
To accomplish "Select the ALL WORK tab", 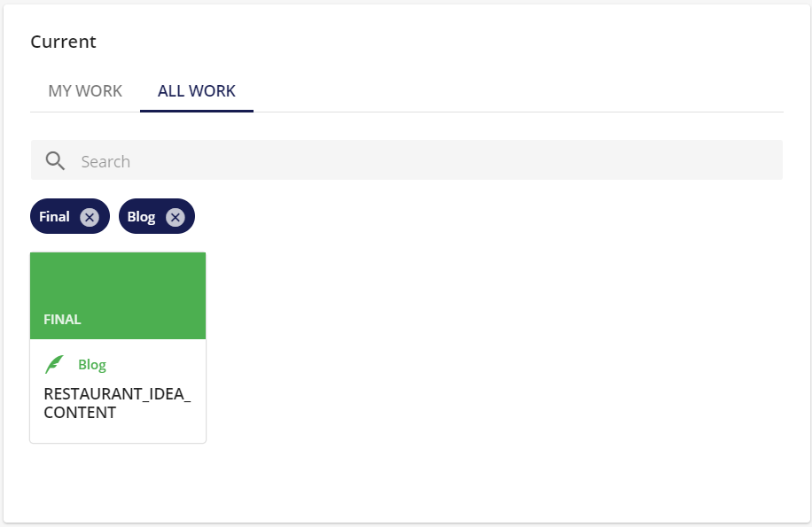I will [196, 90].
